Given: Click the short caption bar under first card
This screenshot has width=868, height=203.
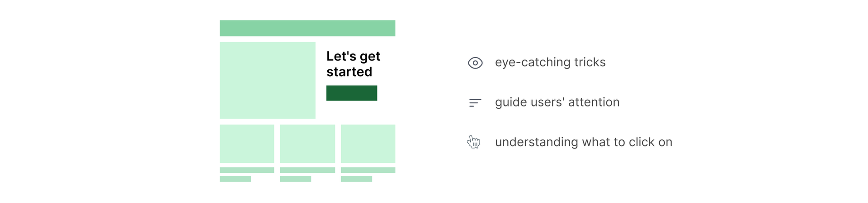Looking at the screenshot, I should coord(235,179).
